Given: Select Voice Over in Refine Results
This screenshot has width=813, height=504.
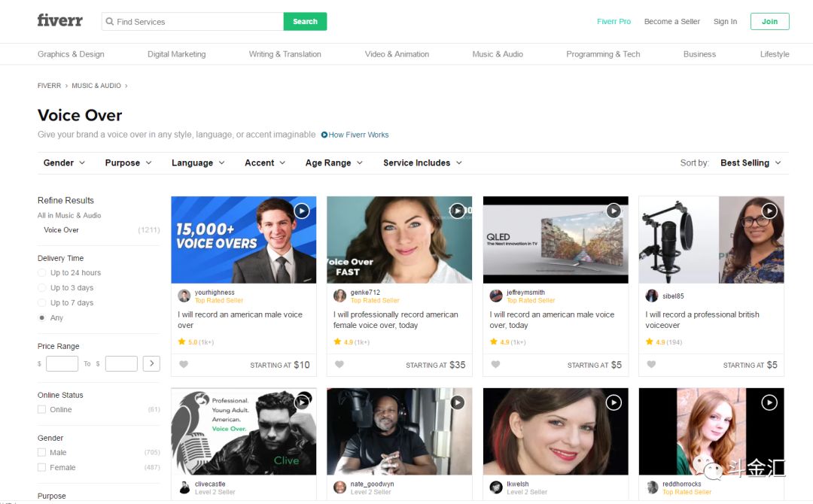Looking at the screenshot, I should click(61, 230).
